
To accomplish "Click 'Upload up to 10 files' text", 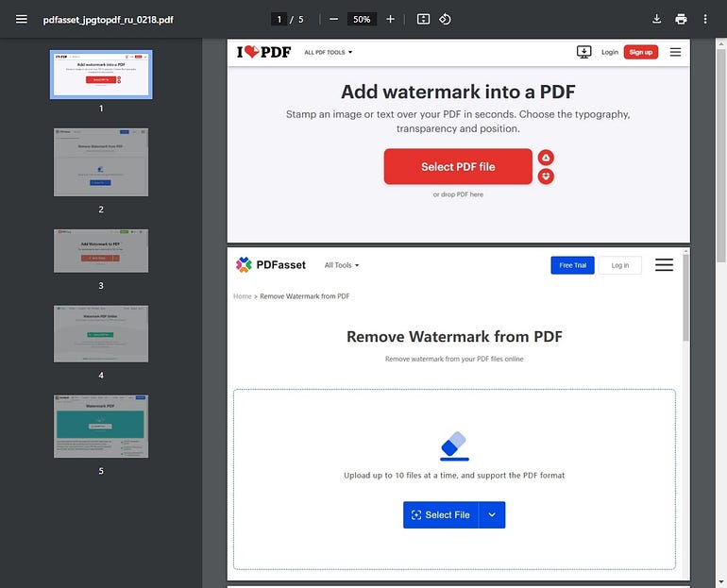I will tap(454, 476).
